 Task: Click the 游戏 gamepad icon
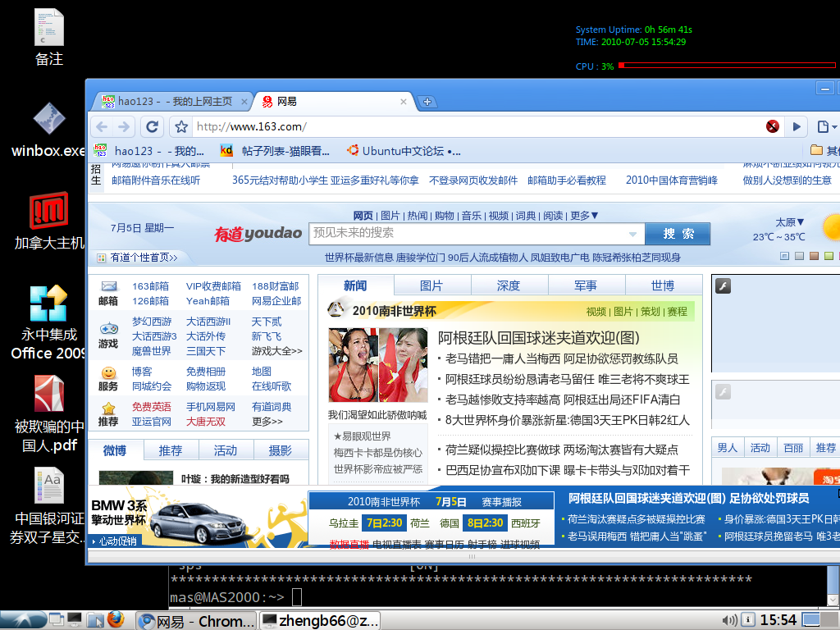tap(109, 328)
